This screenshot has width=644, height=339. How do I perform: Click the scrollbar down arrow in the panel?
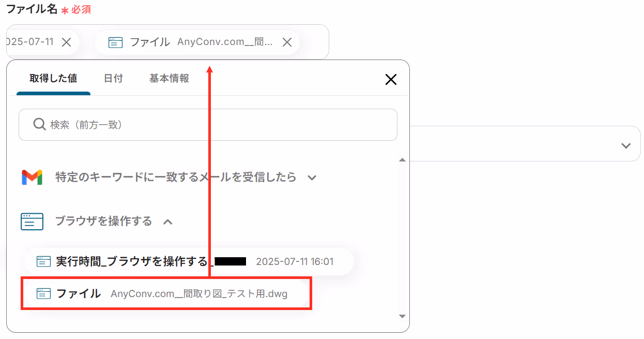pos(403,316)
